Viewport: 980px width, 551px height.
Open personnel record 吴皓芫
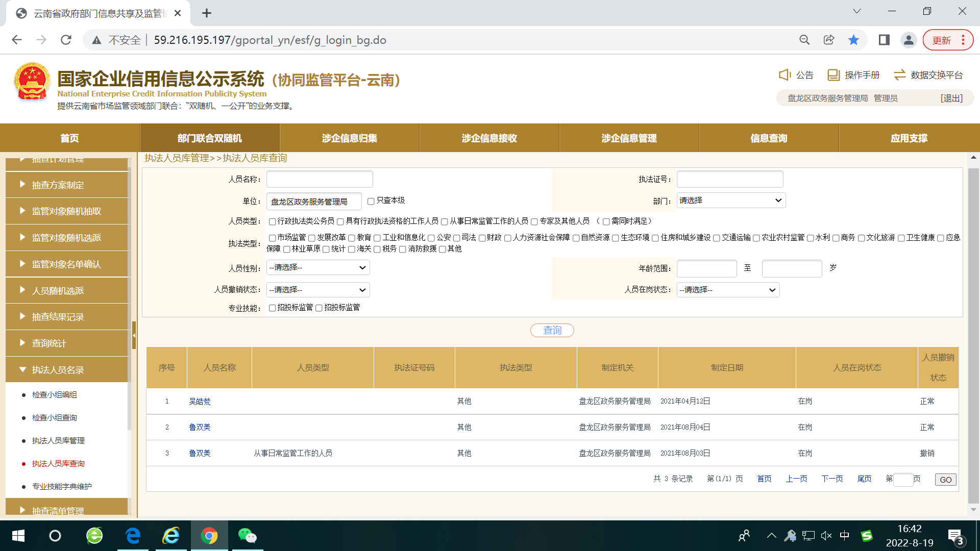click(200, 402)
